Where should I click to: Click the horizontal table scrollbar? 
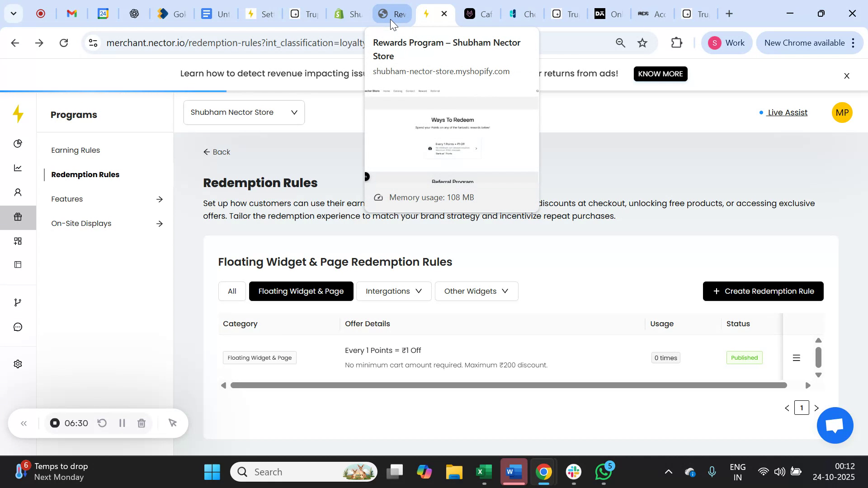tap(508, 385)
